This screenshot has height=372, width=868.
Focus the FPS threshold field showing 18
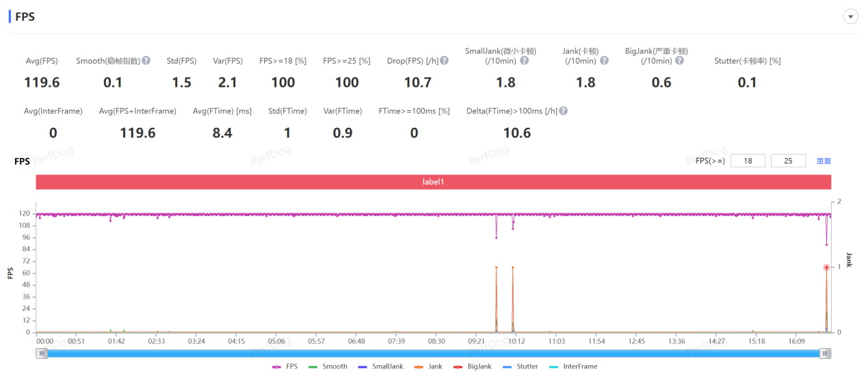pos(748,161)
